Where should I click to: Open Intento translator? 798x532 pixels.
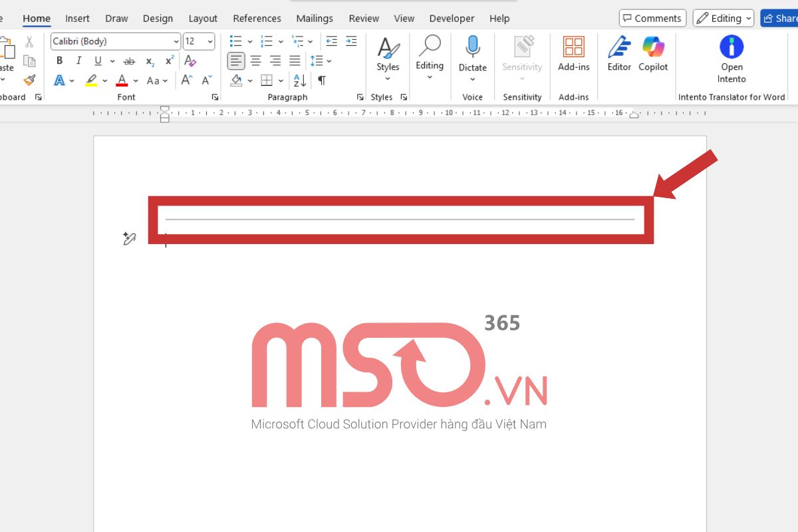731,59
